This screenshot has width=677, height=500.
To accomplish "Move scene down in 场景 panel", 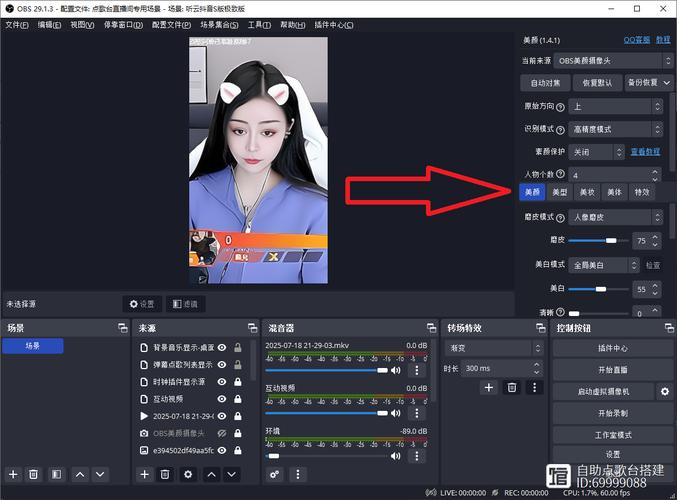I will pos(100,475).
